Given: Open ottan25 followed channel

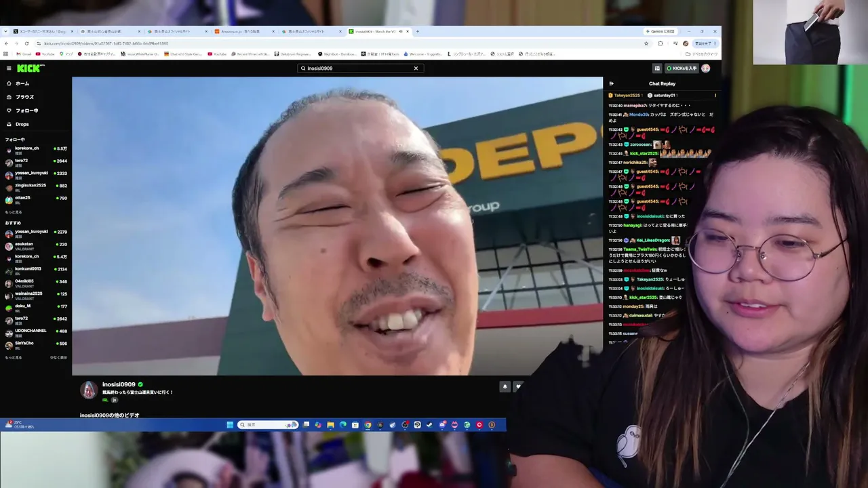Looking at the screenshot, I should [36, 199].
